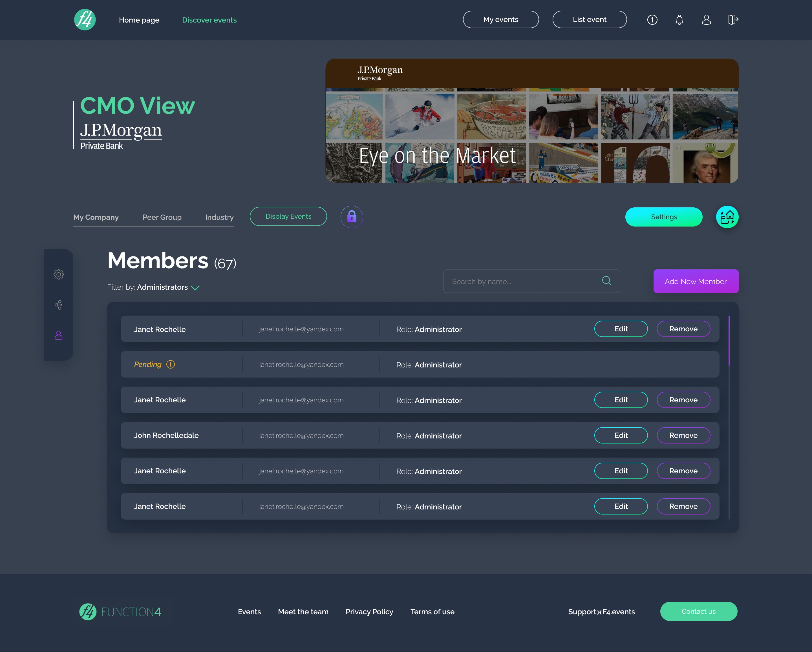
Task: Switch to Industry tab
Action: (219, 217)
